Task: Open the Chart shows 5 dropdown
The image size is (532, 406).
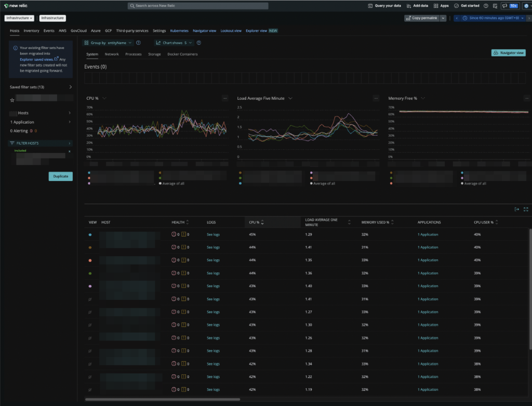Action: coord(174,43)
